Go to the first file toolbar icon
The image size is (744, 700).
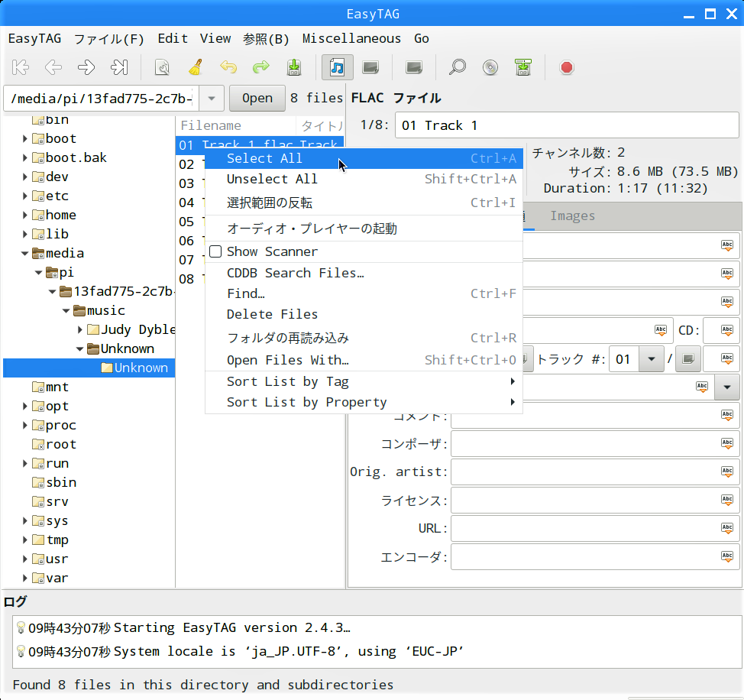click(x=21, y=67)
